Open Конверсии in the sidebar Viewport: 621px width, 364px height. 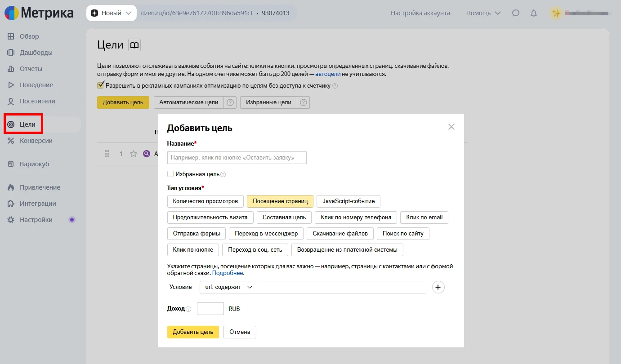36,141
